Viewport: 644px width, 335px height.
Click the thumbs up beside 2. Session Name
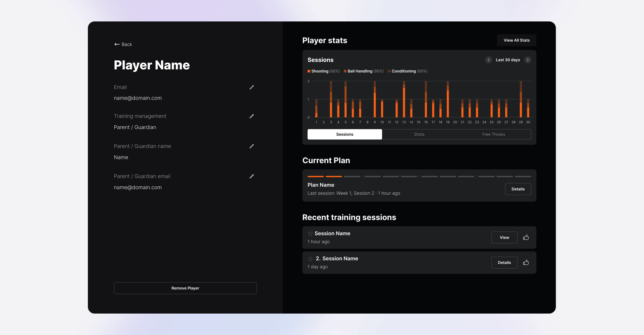click(526, 263)
